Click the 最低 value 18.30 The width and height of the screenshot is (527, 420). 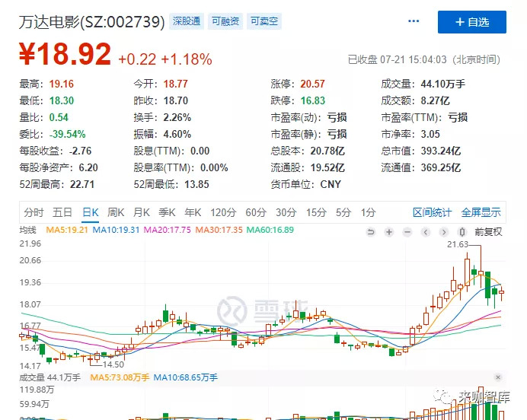pyautogui.click(x=62, y=100)
